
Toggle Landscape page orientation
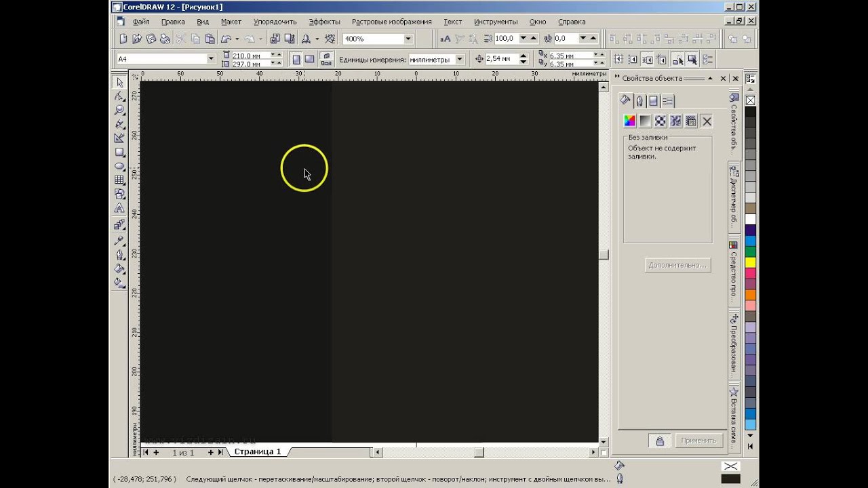pyautogui.click(x=309, y=59)
